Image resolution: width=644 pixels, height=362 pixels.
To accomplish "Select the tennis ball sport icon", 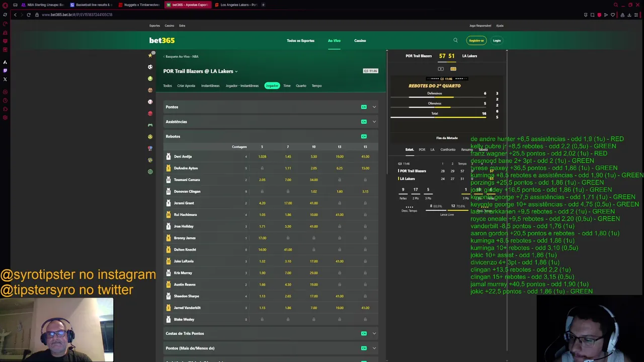I will click(x=150, y=78).
